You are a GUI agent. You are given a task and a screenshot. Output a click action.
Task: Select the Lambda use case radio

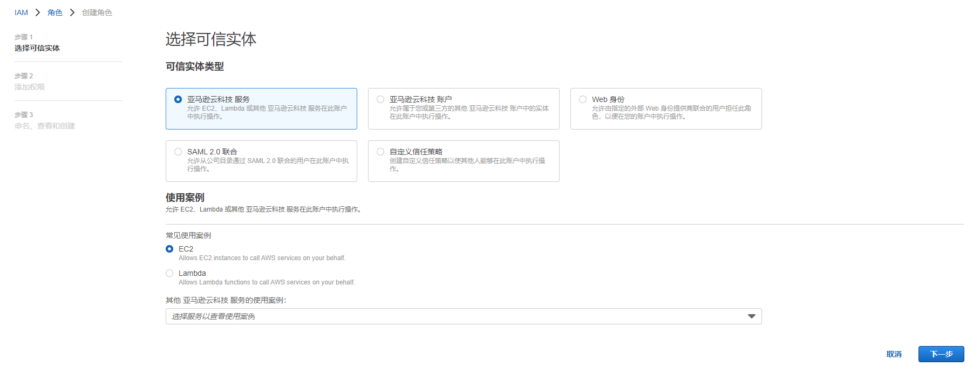(x=169, y=273)
